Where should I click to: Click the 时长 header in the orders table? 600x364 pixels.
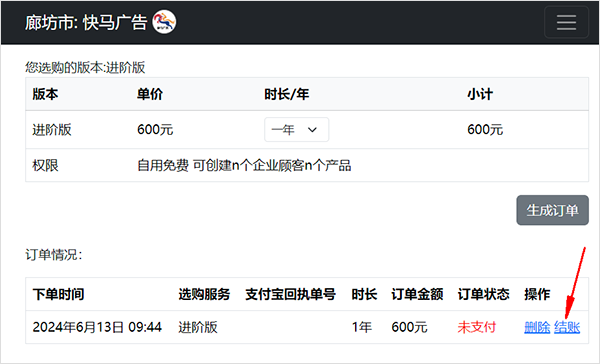coord(364,294)
